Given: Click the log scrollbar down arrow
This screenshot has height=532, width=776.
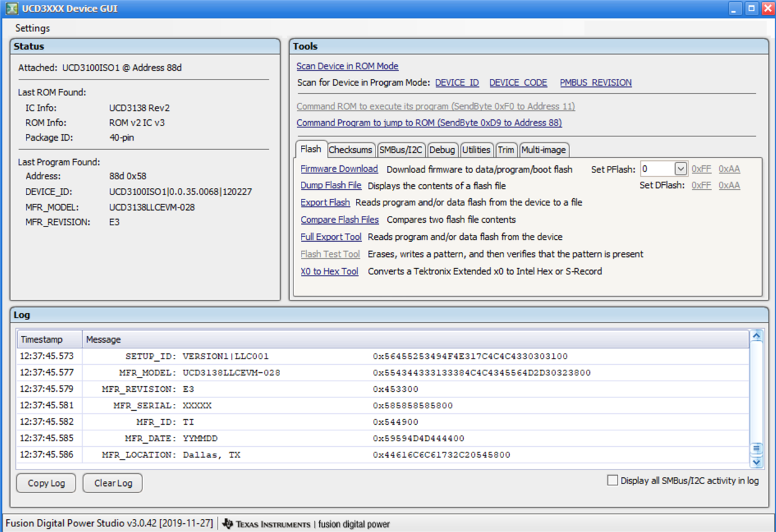Looking at the screenshot, I should [x=756, y=462].
